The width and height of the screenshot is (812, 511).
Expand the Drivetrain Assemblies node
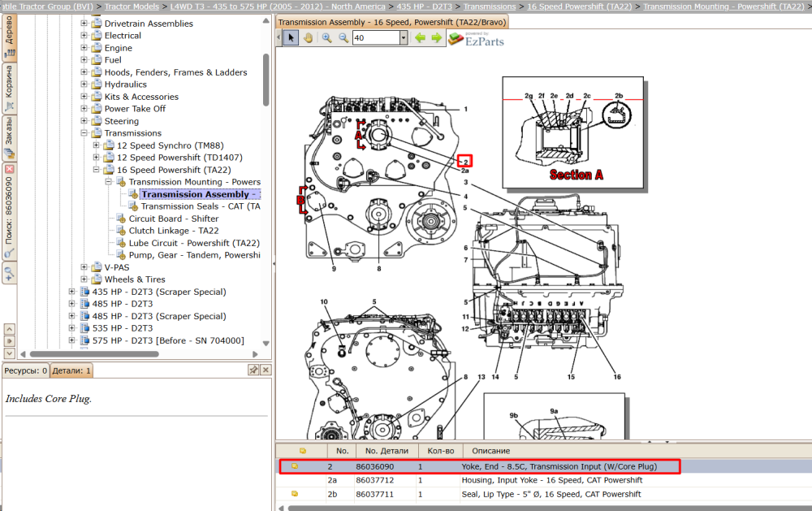click(x=84, y=24)
